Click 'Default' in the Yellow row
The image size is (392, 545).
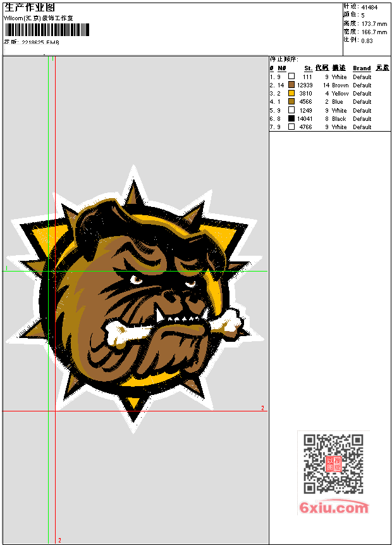tap(362, 94)
